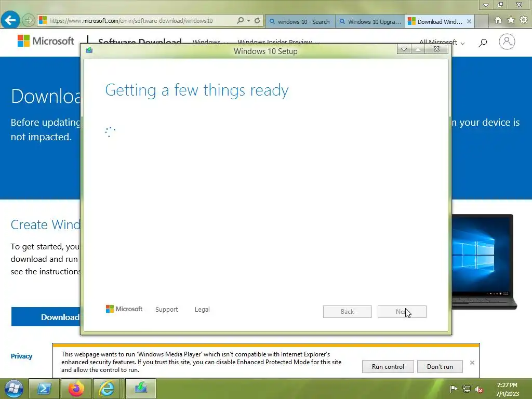Image resolution: width=532 pixels, height=399 pixels.
Task: Open the Windows Start orb
Action: click(14, 389)
